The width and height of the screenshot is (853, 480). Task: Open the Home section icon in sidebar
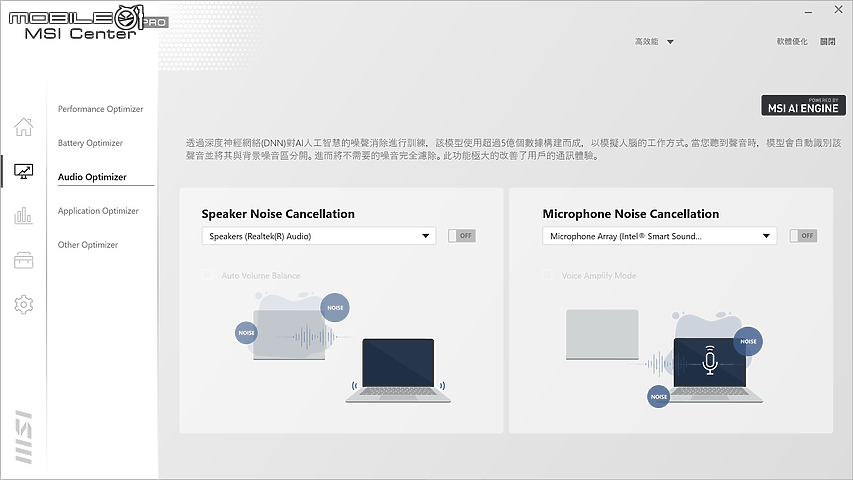[23, 127]
